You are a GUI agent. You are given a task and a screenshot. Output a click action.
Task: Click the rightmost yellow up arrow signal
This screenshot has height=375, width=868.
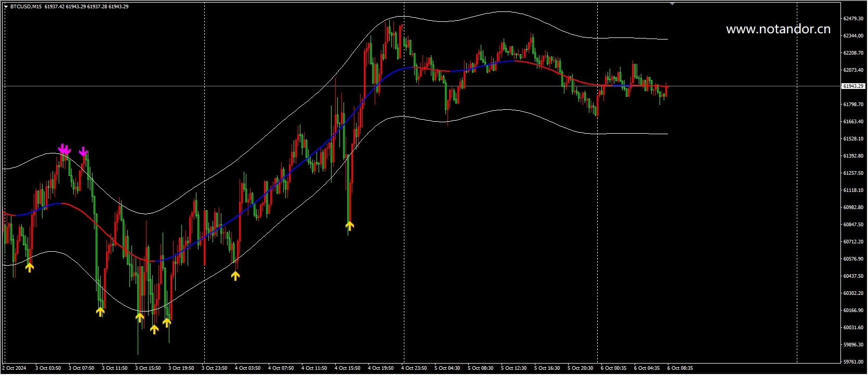(x=350, y=226)
